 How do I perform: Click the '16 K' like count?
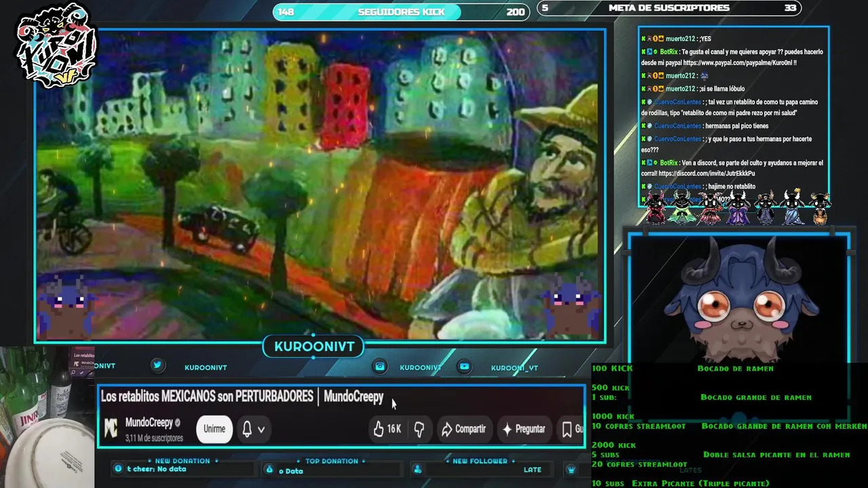394,429
